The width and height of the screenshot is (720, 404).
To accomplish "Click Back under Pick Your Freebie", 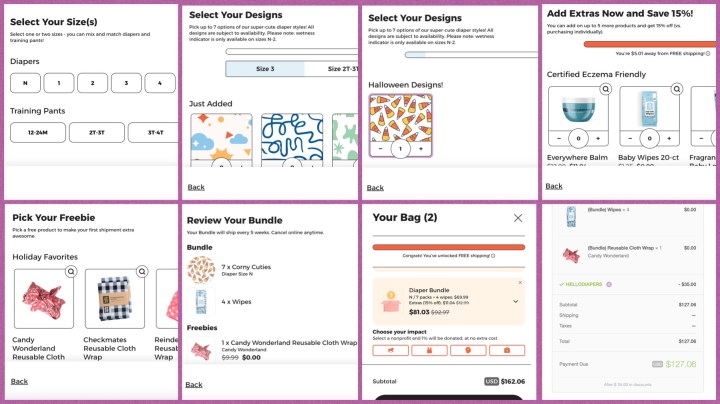I will tap(19, 382).
